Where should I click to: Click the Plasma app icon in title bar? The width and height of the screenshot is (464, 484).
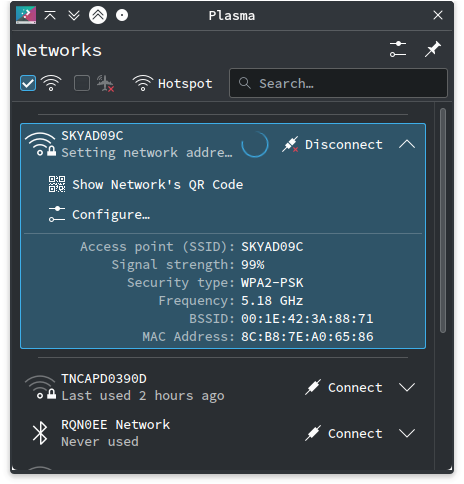click(x=26, y=15)
